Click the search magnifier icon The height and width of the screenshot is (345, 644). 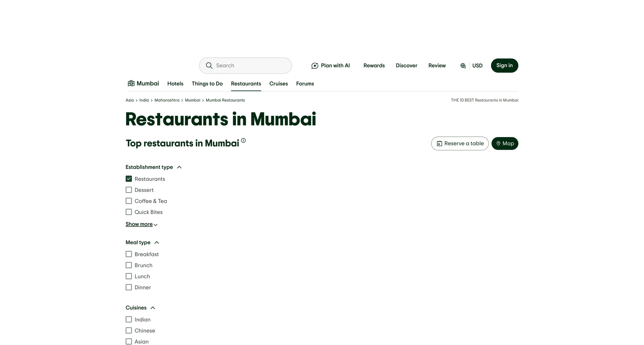209,65
